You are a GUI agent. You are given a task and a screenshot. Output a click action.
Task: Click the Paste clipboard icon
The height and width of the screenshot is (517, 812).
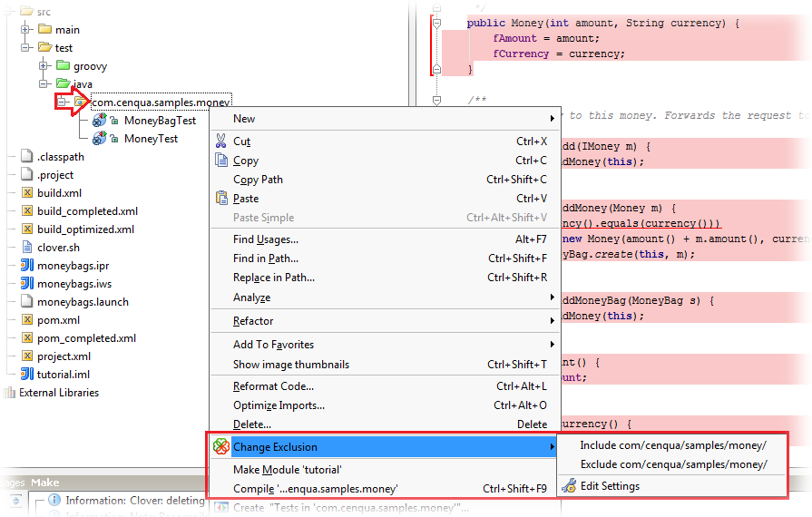(220, 199)
